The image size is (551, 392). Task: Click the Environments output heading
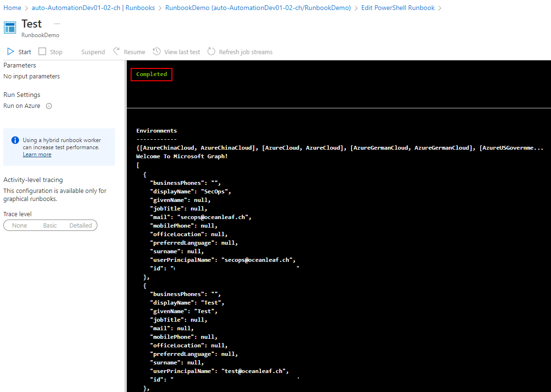click(x=157, y=131)
